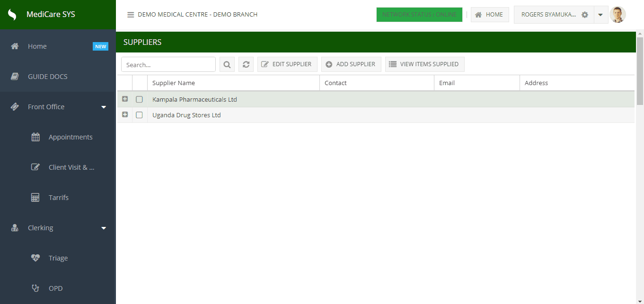Click the ADD SUPPLIER button
Screen dimensions: 644x304
[x=351, y=64]
